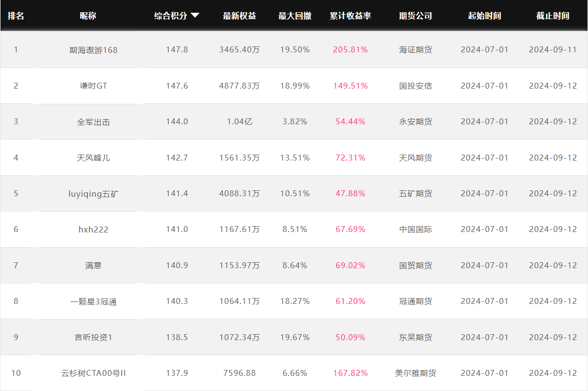This screenshot has width=588, height=391.
Task: Select return value 50.09%
Action: tap(350, 337)
